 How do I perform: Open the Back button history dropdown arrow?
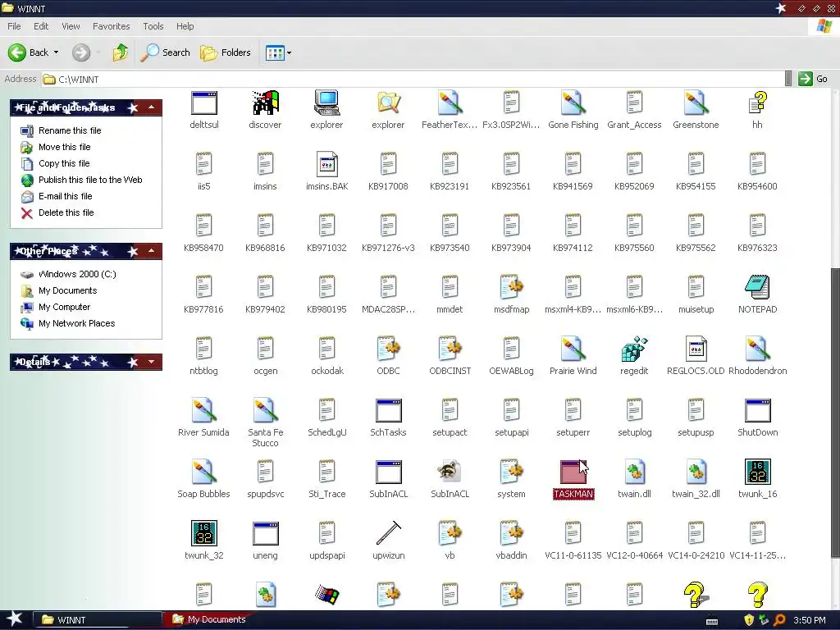click(x=57, y=52)
